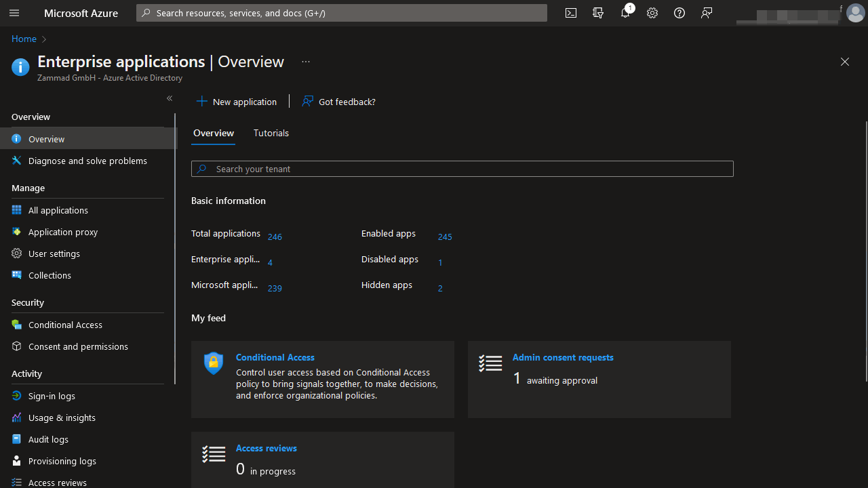This screenshot has width=868, height=488.
Task: Follow the Home breadcrumb link
Action: point(24,39)
